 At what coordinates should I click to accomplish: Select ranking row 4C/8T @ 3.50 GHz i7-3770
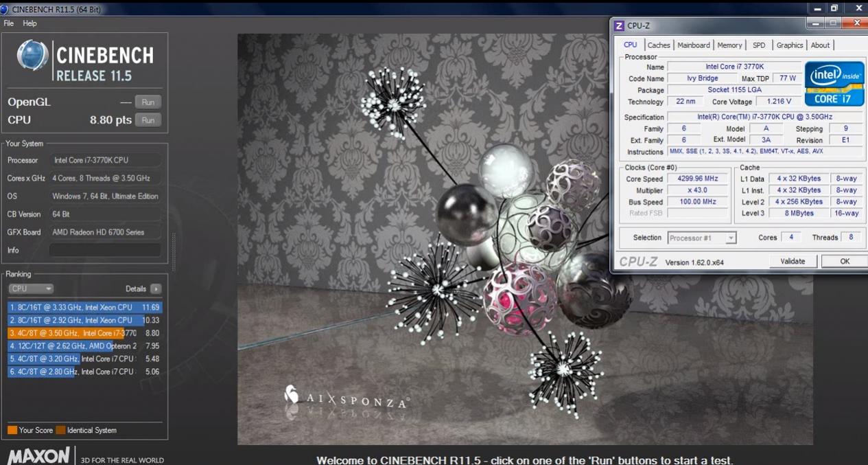pyautogui.click(x=85, y=333)
